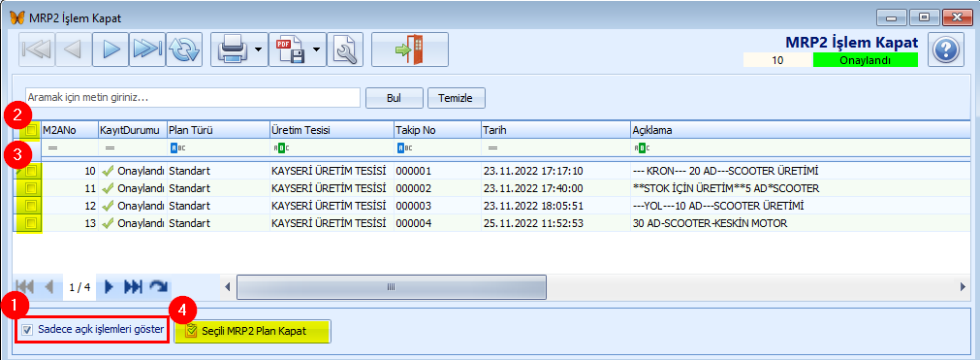Click date 23.11.2022 18:05:51
Image resolution: width=980 pixels, height=360 pixels.
click(x=533, y=206)
